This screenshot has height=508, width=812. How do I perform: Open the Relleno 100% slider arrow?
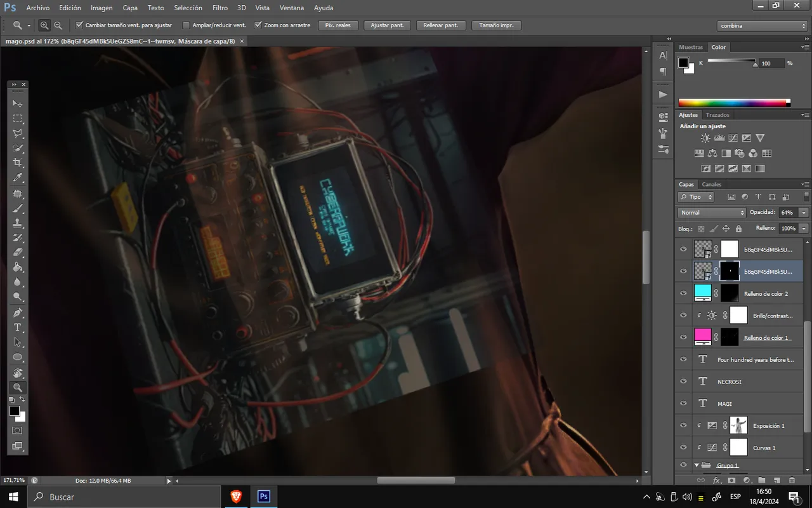click(x=804, y=228)
